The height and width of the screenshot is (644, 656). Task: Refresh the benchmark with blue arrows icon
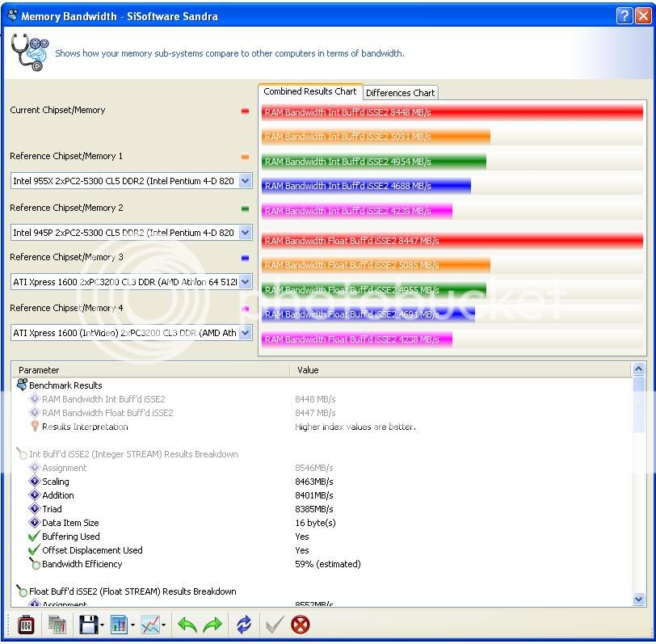tap(244, 625)
